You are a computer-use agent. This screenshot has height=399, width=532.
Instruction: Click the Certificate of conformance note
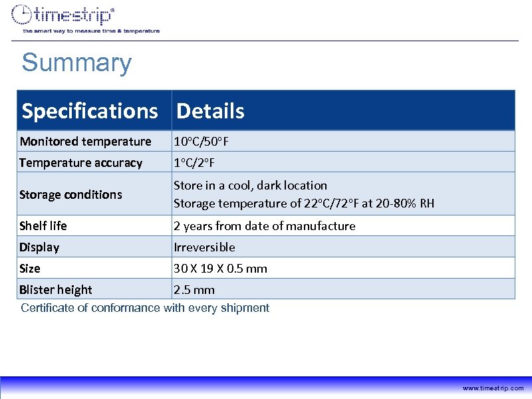click(145, 308)
